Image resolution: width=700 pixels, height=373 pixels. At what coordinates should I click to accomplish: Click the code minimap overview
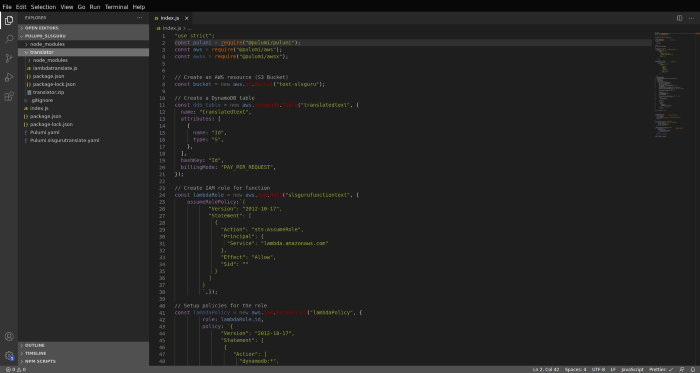pyautogui.click(x=674, y=85)
